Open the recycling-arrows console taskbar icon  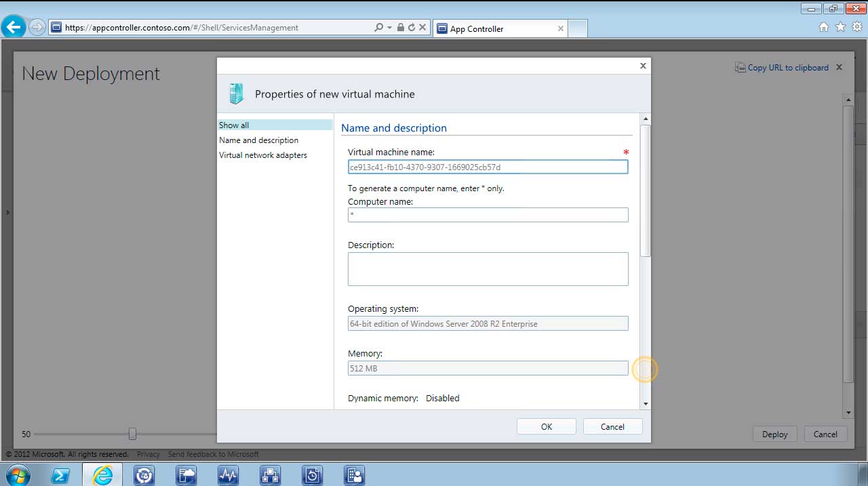coord(144,475)
